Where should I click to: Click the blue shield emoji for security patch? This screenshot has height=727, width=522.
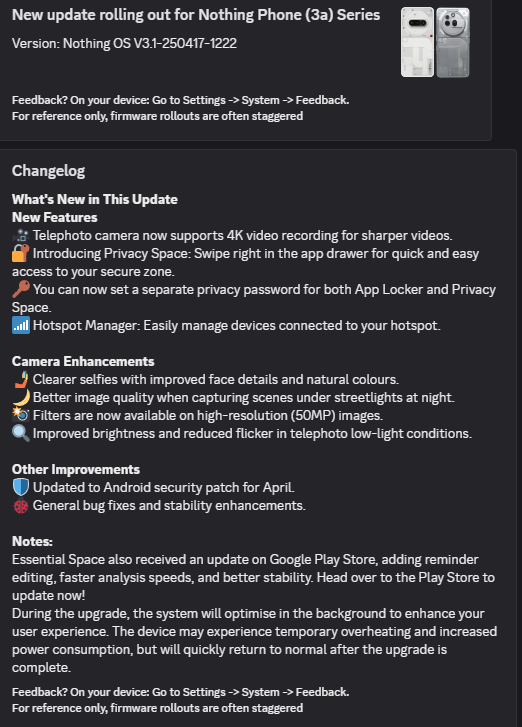click(21, 488)
